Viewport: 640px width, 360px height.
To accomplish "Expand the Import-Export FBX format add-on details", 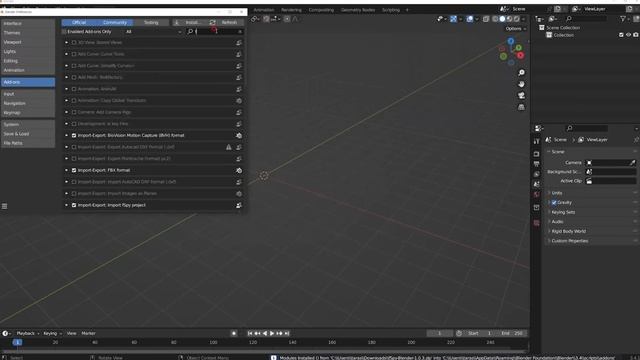I will pyautogui.click(x=67, y=170).
